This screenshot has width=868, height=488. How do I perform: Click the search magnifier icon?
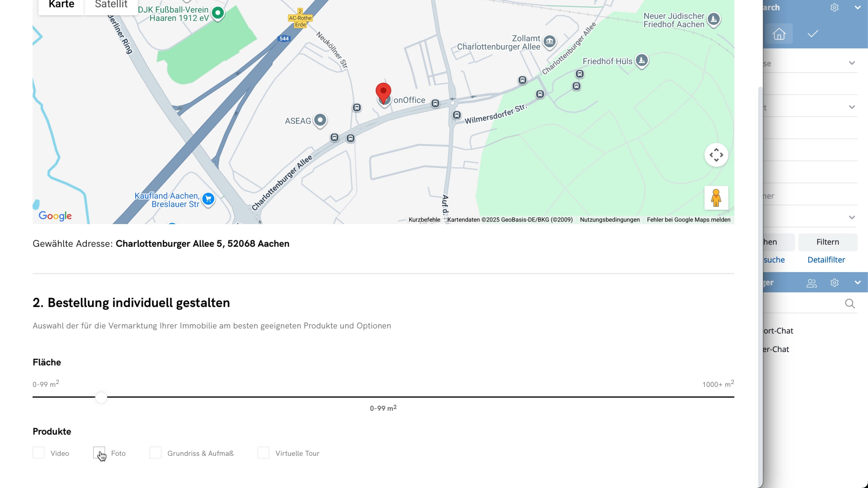pos(850,304)
